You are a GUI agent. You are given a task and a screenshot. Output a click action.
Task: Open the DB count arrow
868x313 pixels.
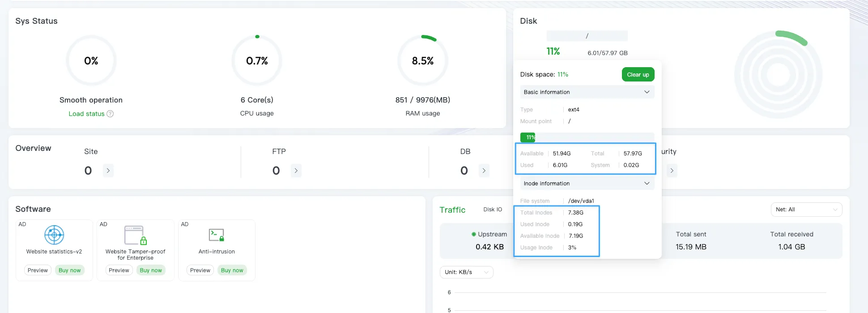(484, 171)
